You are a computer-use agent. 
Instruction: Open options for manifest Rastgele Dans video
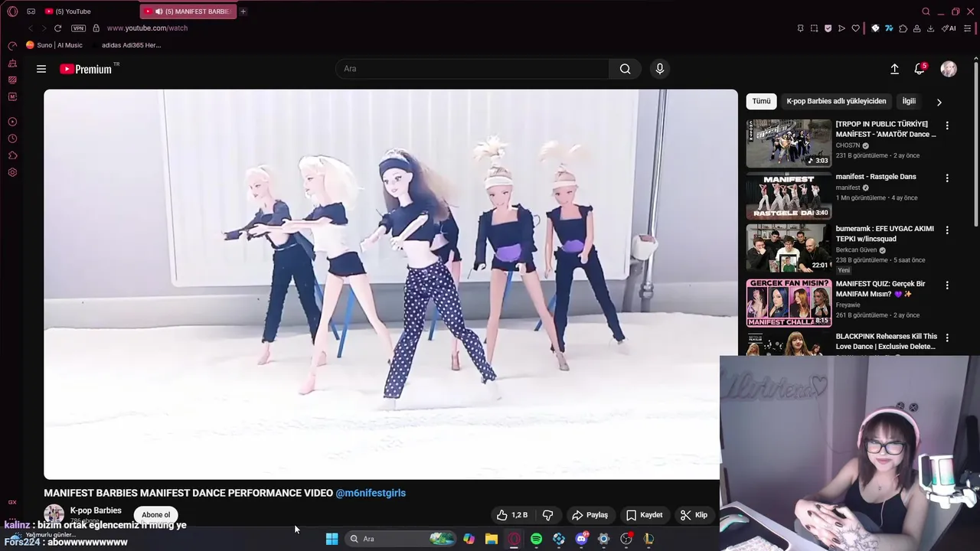tap(947, 178)
